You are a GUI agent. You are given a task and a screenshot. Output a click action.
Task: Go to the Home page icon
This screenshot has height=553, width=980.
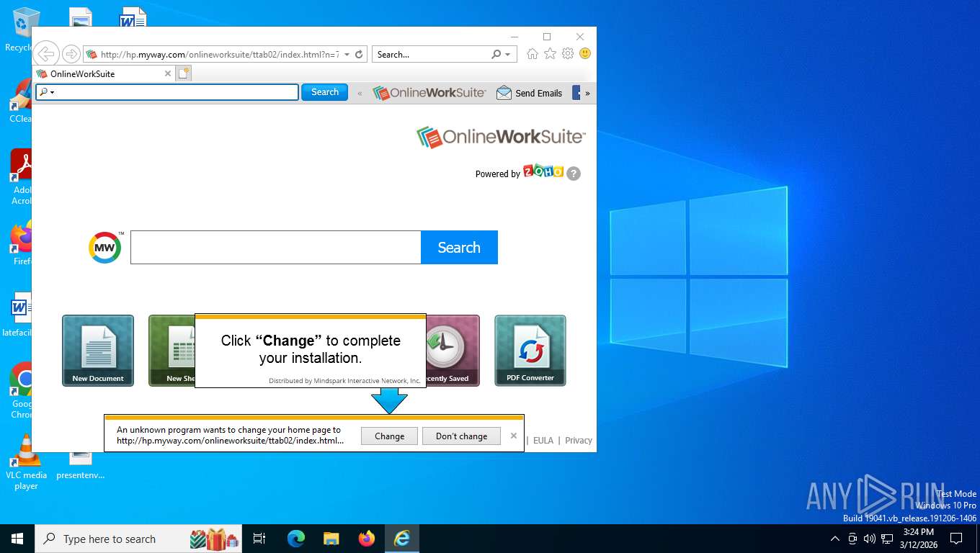533,54
